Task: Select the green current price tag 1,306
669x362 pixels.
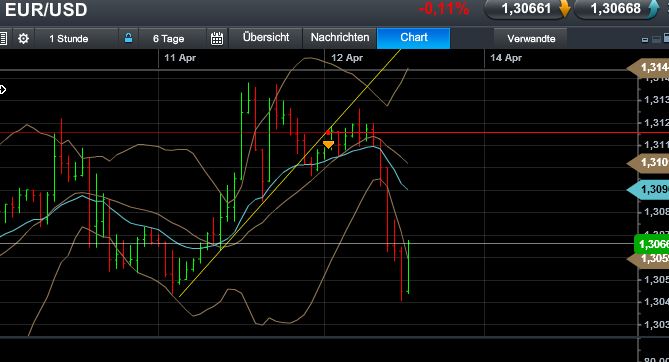Action: 652,244
